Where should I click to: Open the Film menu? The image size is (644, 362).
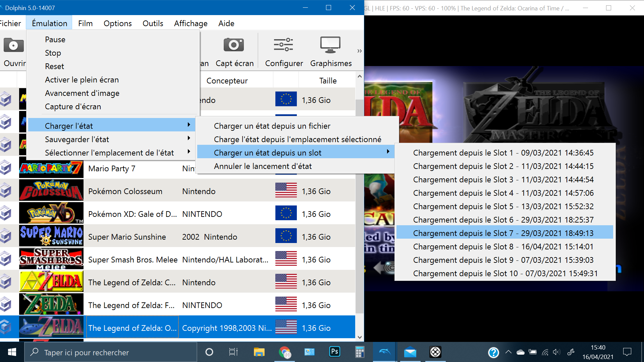(85, 23)
